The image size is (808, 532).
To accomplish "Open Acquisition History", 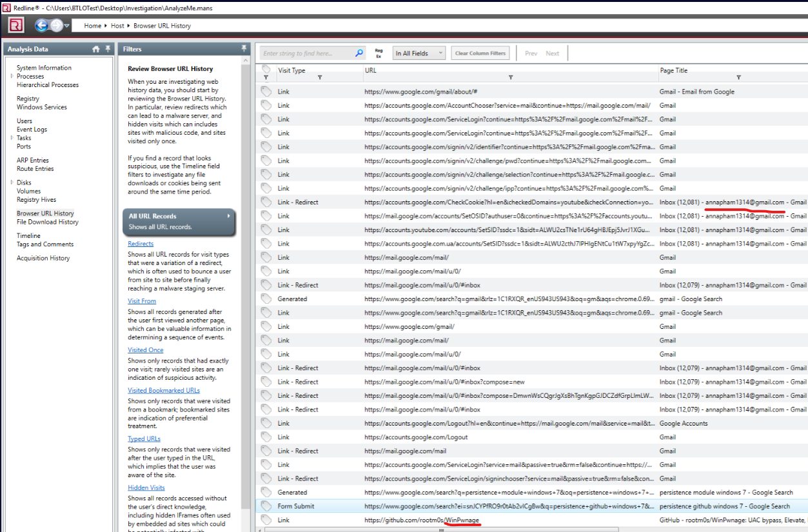I will point(43,258).
